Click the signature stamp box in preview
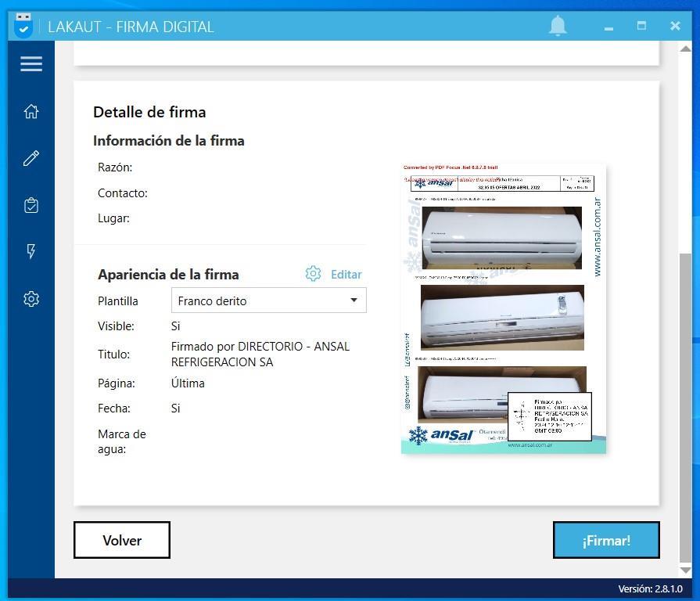700x601 pixels. 550,416
